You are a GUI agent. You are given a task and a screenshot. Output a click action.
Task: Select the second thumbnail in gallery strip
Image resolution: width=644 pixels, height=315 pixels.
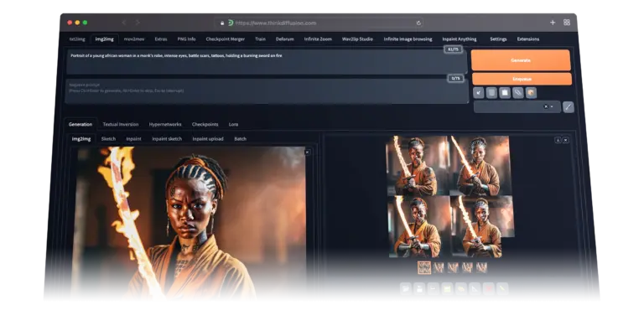439,268
